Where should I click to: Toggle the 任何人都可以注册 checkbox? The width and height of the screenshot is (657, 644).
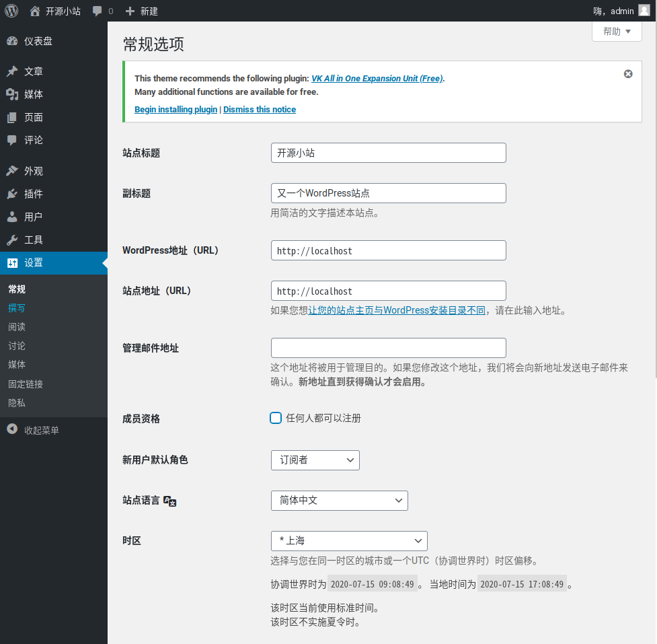[x=276, y=418]
